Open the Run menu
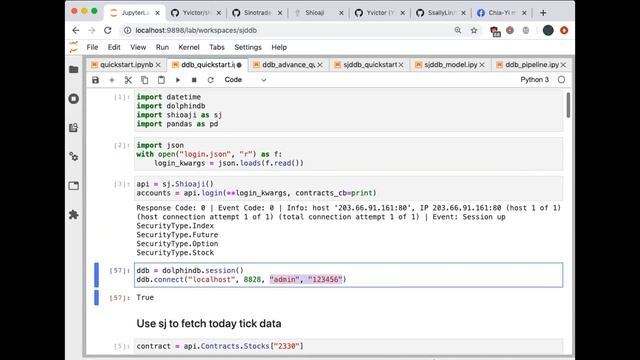Viewport: 640px width, 360px height. pyautogui.click(x=162, y=47)
